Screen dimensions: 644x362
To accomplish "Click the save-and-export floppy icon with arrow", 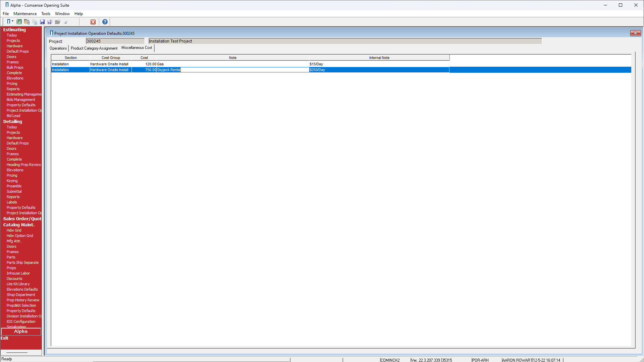I will click(x=50, y=22).
